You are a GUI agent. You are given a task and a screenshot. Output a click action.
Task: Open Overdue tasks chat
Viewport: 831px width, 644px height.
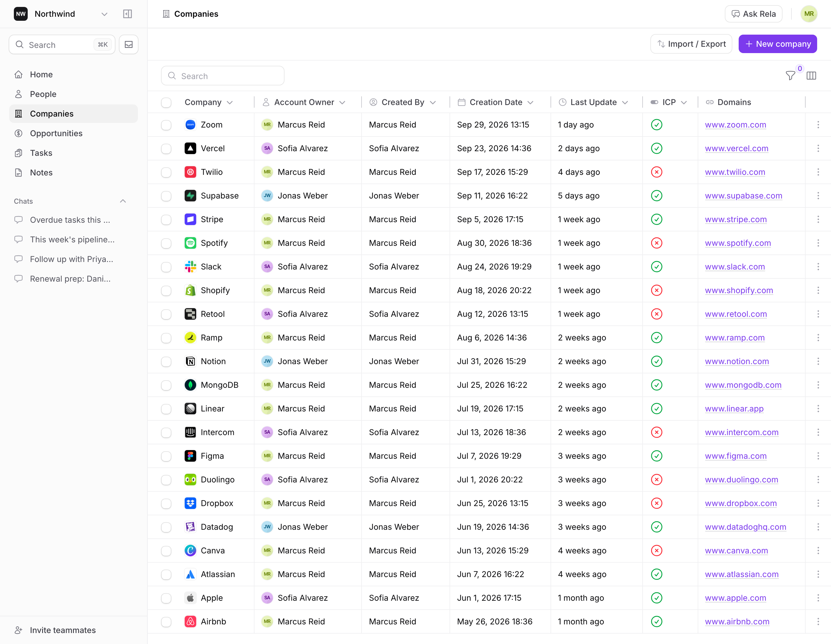[70, 220]
